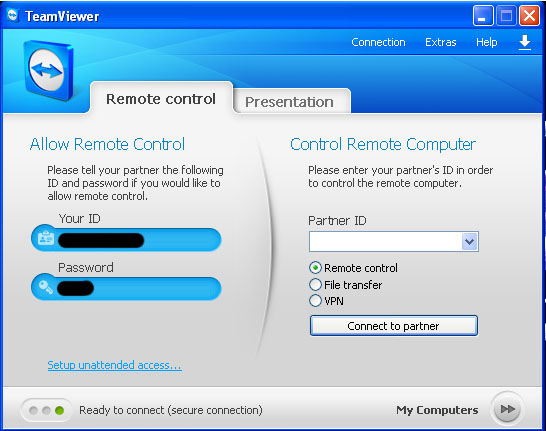Open the Extras menu
The height and width of the screenshot is (431, 546).
[440, 42]
